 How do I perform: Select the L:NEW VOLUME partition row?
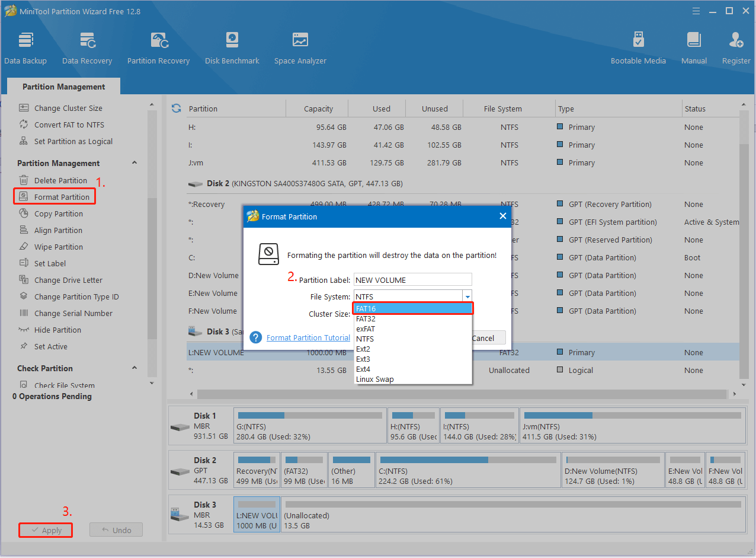[x=463, y=352]
